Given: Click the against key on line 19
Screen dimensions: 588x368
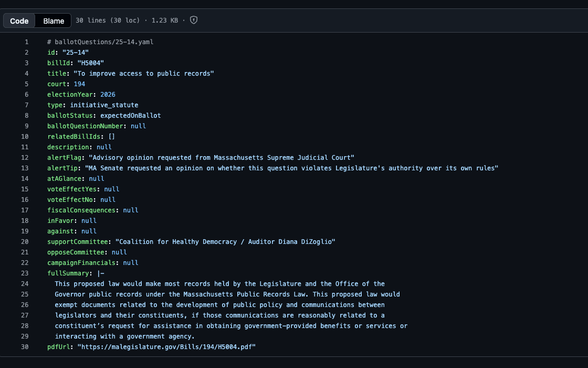Looking at the screenshot, I should tap(60, 231).
